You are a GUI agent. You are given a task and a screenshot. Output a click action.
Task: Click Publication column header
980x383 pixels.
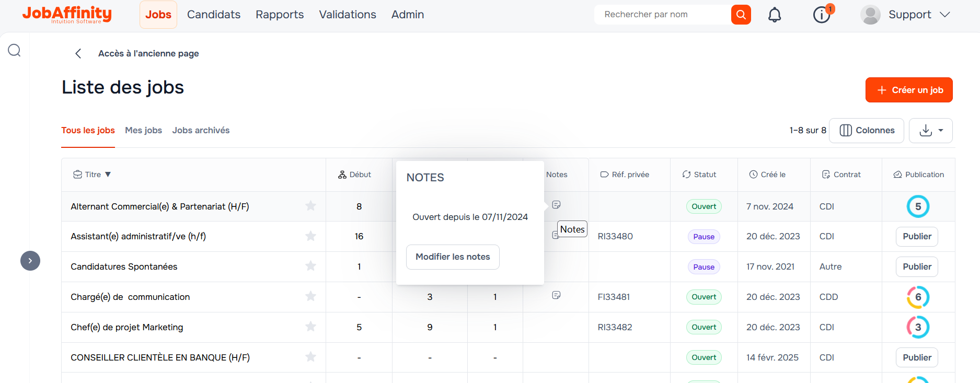point(918,175)
